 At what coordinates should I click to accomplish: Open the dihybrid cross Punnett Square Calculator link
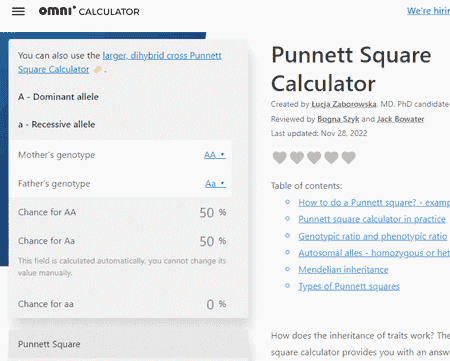[x=120, y=62]
